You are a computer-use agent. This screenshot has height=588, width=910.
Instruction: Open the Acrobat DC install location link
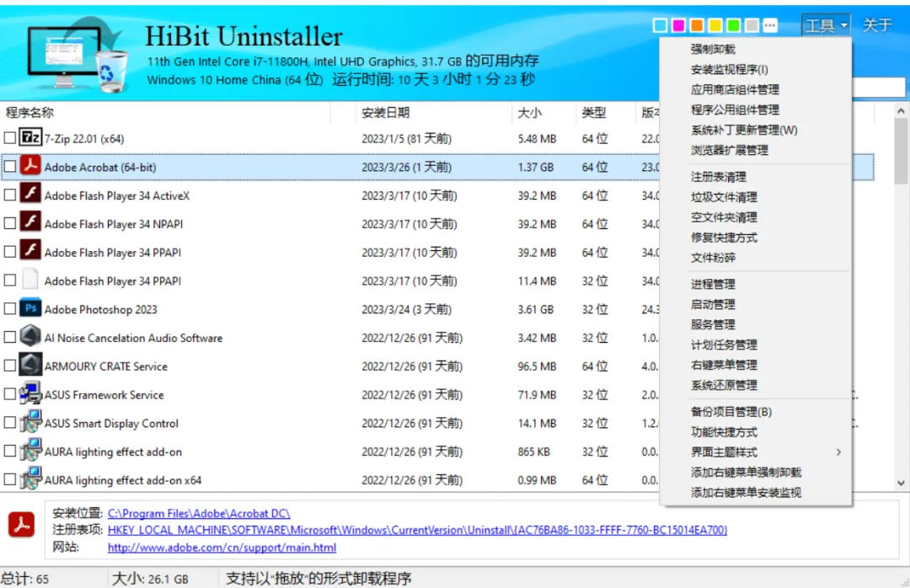[x=199, y=514]
